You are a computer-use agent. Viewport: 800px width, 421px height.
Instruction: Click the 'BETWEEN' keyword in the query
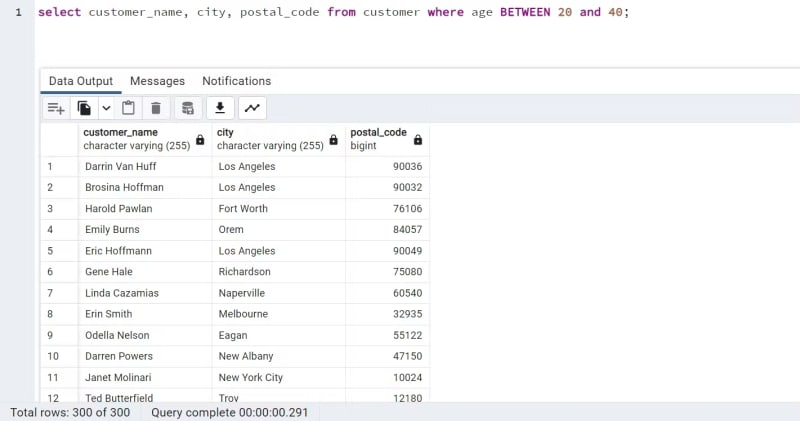525,12
